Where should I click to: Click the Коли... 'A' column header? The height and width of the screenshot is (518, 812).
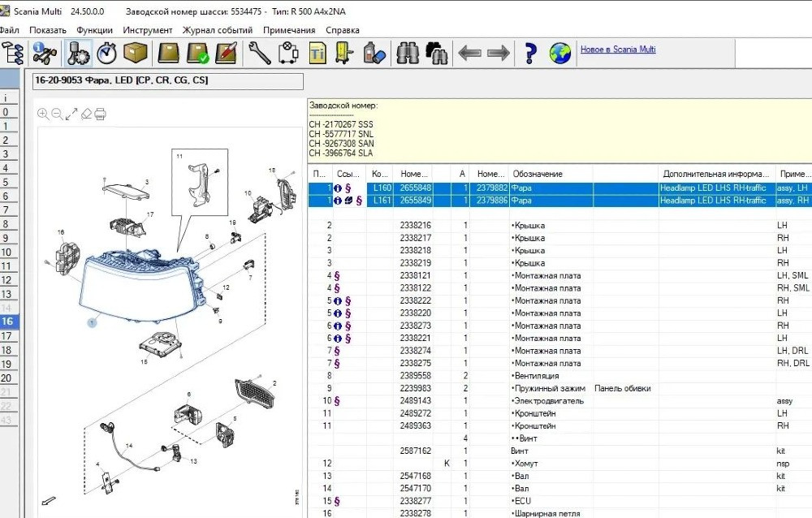click(x=461, y=174)
